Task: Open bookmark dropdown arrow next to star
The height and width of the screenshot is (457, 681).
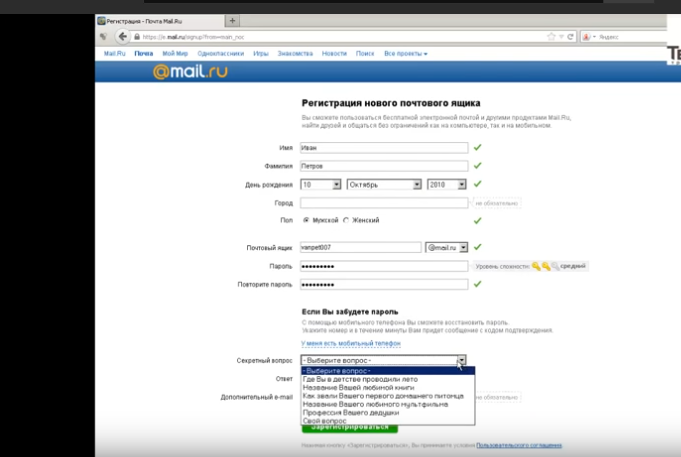Action: click(561, 37)
